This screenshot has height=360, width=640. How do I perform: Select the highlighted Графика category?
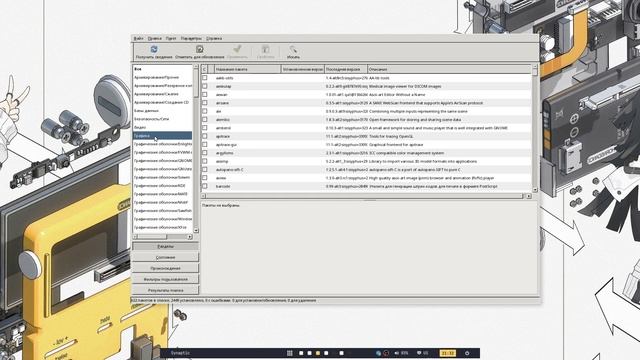pyautogui.click(x=162, y=136)
